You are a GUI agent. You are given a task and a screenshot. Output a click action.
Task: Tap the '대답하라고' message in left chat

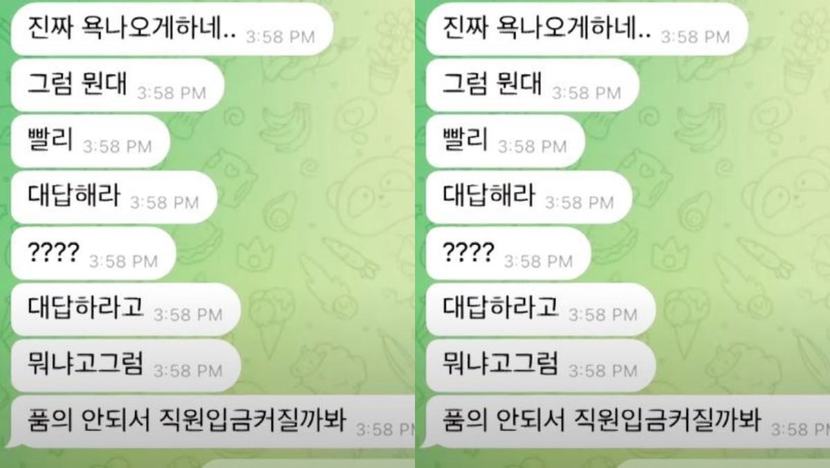pyautogui.click(x=125, y=309)
